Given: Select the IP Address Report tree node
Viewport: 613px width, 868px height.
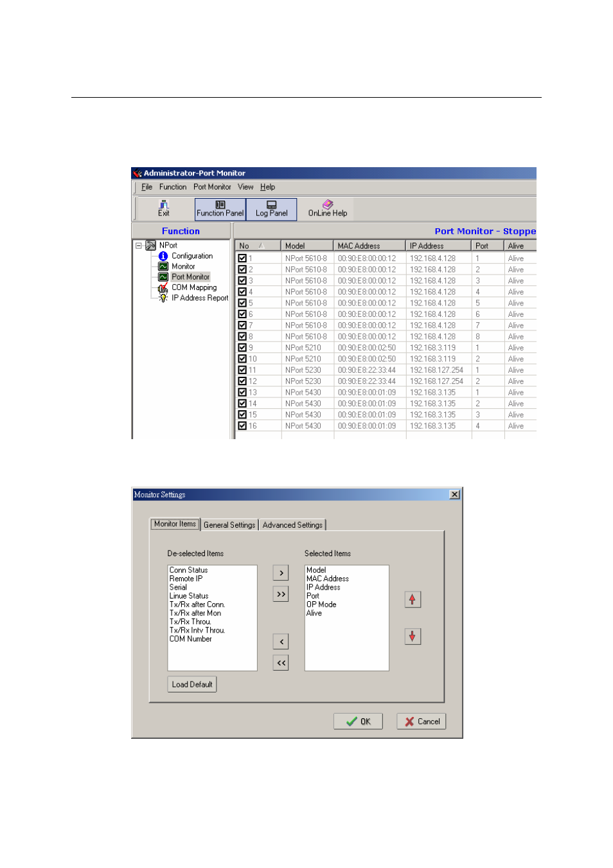Looking at the screenshot, I should [200, 298].
